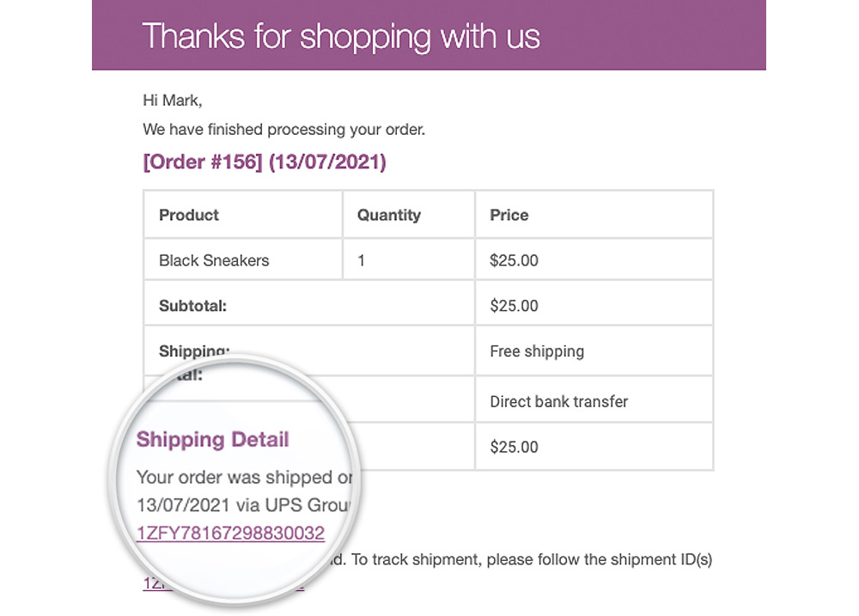The height and width of the screenshot is (616, 859).
Task: Open tracking link 1ZFY78167298830032 in magnifier
Action: 230,533
